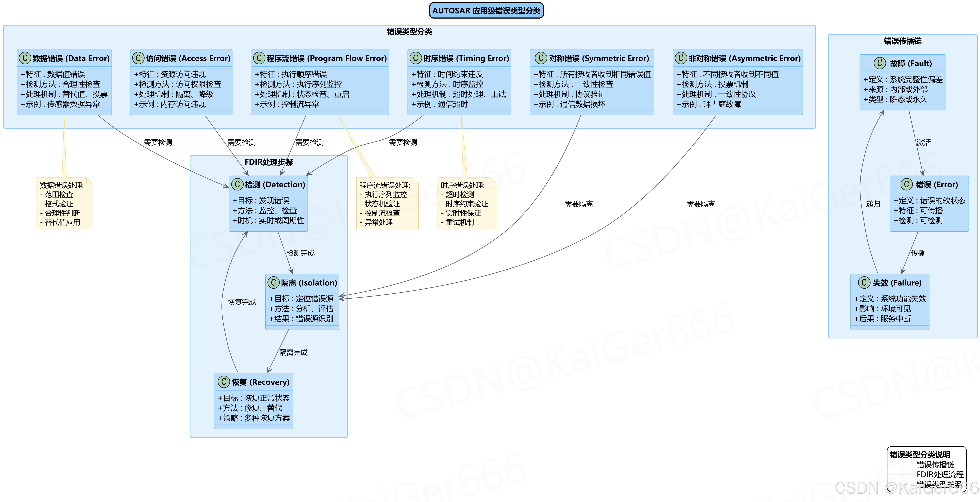
Task: Click 需要检测 label on the Data Error arrow
Action: [x=158, y=142]
